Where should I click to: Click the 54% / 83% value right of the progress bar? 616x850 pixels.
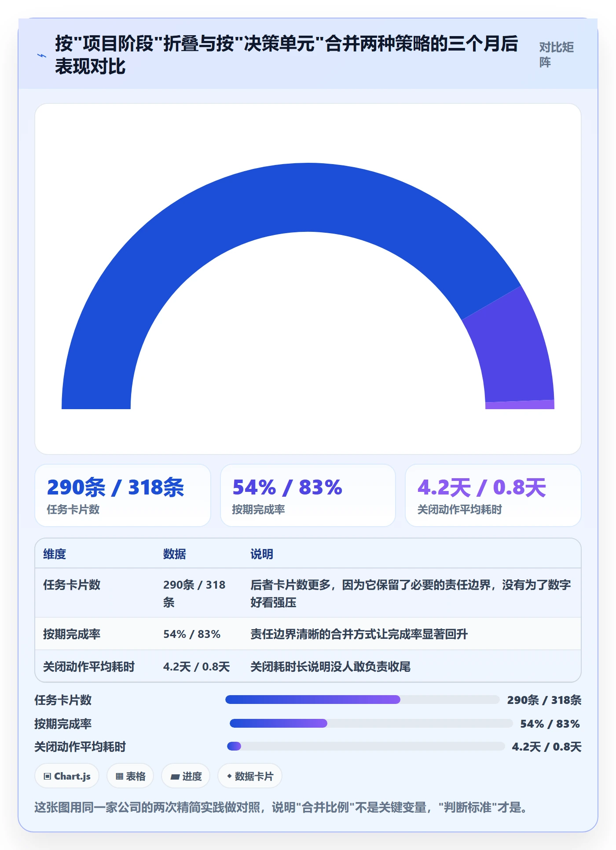click(x=550, y=724)
